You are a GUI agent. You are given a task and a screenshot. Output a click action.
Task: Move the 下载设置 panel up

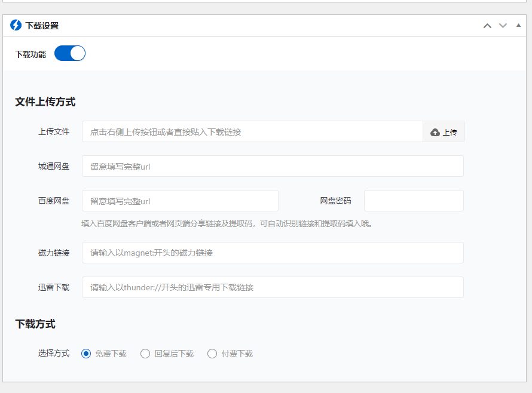(x=487, y=26)
